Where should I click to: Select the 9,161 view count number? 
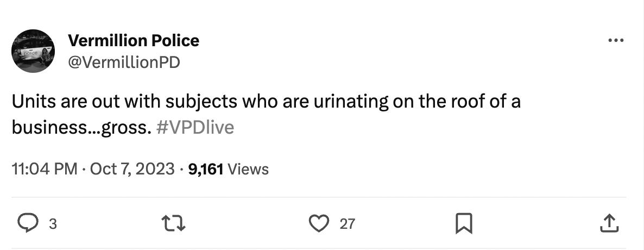[x=205, y=169]
